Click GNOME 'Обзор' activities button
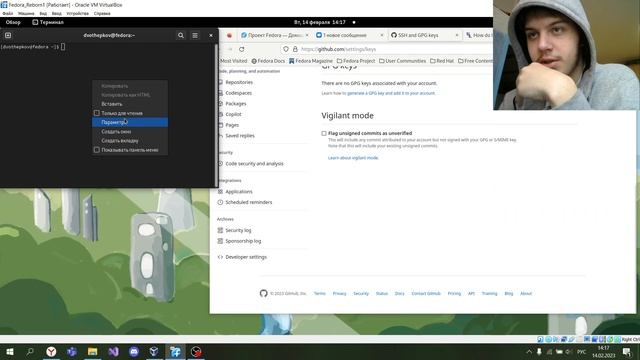This screenshot has height=360, width=640. point(13,22)
